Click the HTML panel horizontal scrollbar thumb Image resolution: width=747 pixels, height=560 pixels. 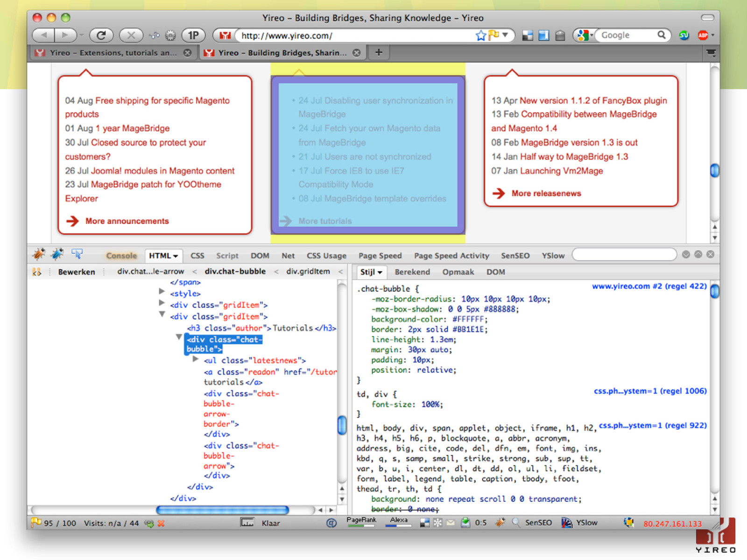[x=223, y=510]
